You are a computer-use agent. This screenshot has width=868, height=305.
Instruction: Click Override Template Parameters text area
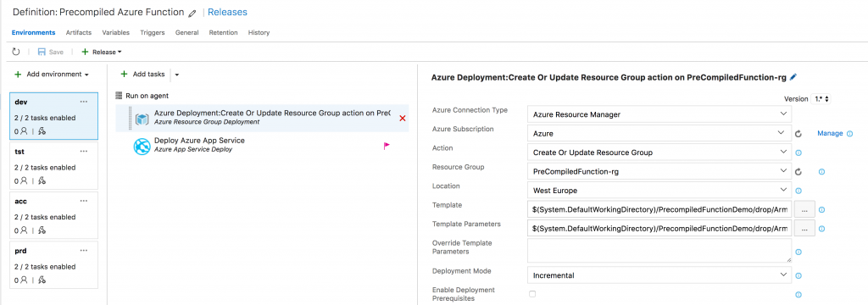[659, 251]
